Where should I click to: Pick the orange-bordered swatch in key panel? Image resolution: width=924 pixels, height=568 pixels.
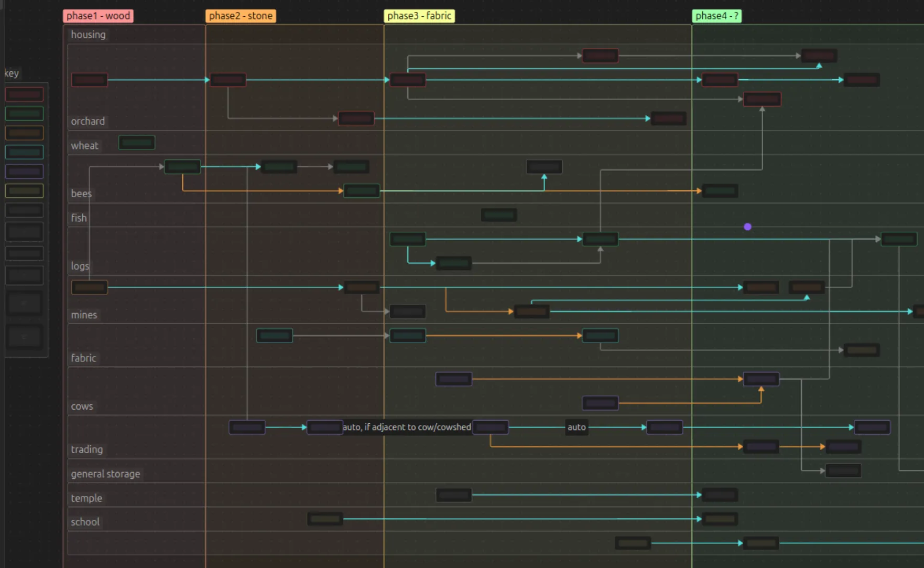tap(24, 133)
